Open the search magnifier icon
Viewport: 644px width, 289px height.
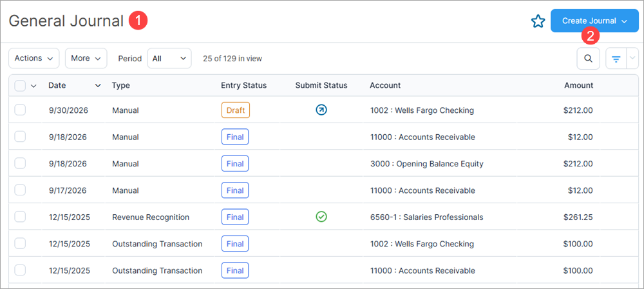(588, 59)
